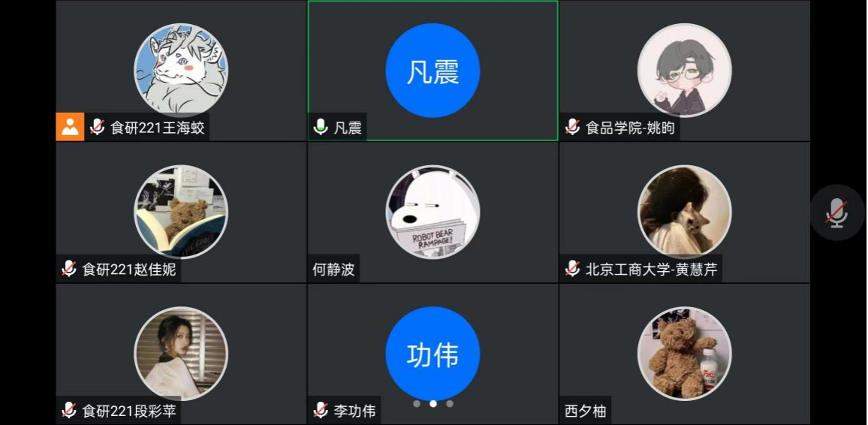Click the muted mic icon beside 李功伟
868x425 pixels.
click(321, 411)
